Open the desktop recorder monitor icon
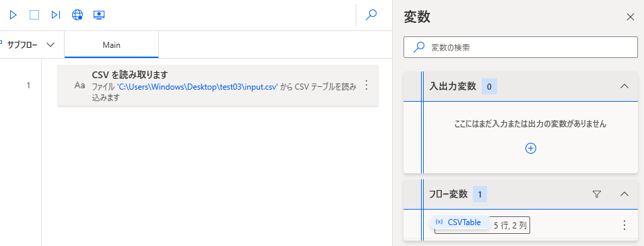This screenshot has width=644, height=246. pyautogui.click(x=99, y=16)
